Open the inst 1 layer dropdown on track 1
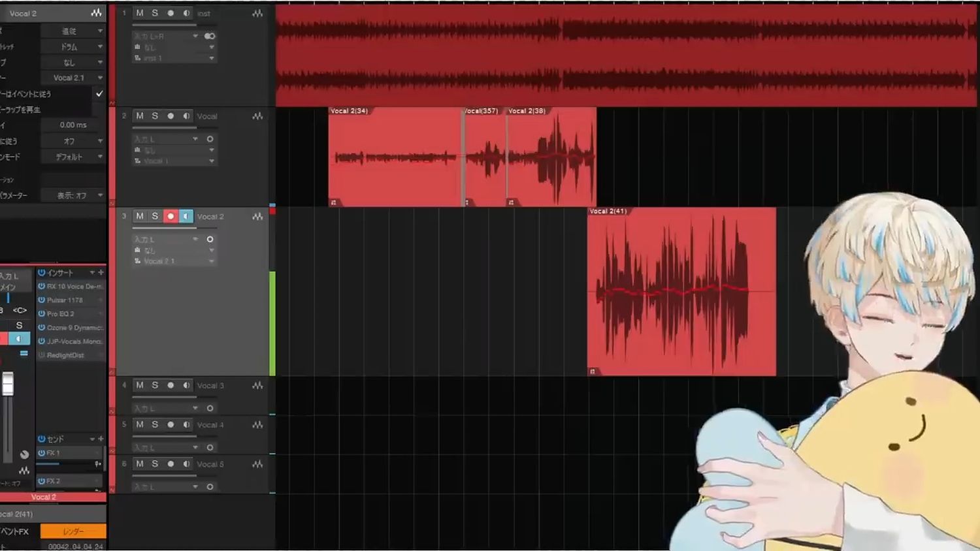The height and width of the screenshot is (551, 980). (x=174, y=58)
